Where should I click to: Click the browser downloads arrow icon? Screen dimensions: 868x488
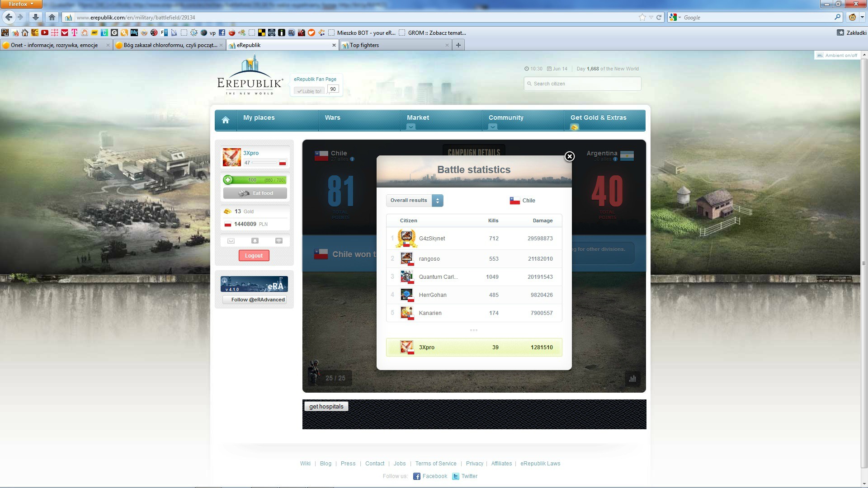tap(35, 17)
